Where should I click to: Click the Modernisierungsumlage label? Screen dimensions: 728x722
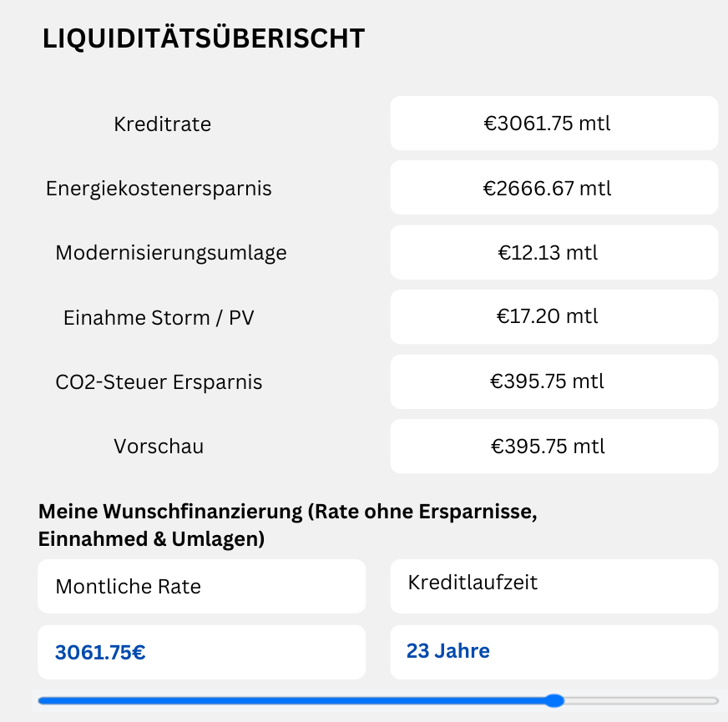(171, 253)
